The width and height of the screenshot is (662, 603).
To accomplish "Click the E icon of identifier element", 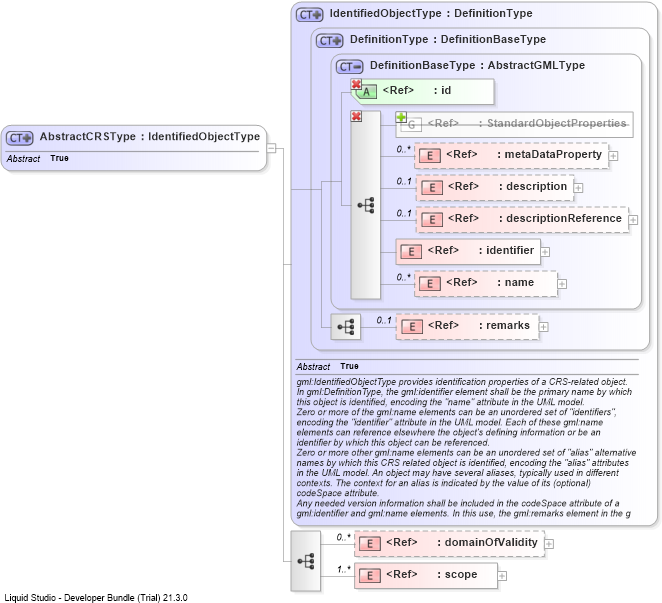I will (x=411, y=252).
